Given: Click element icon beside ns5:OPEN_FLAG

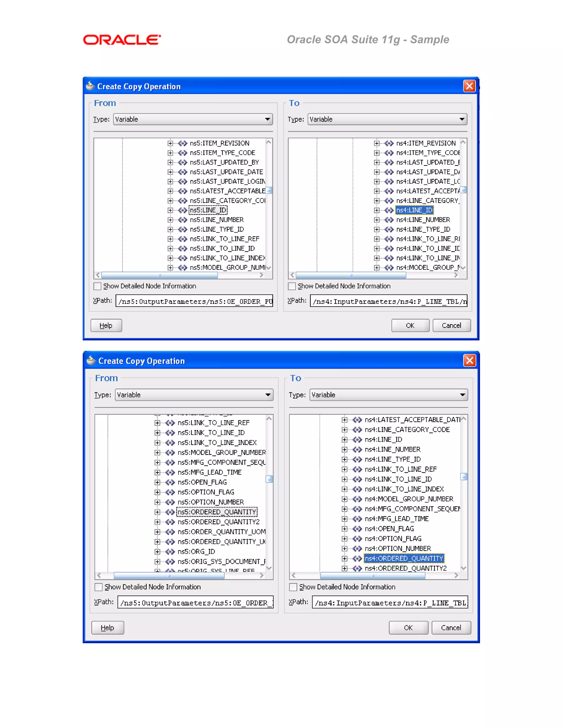Looking at the screenshot, I should tap(170, 482).
